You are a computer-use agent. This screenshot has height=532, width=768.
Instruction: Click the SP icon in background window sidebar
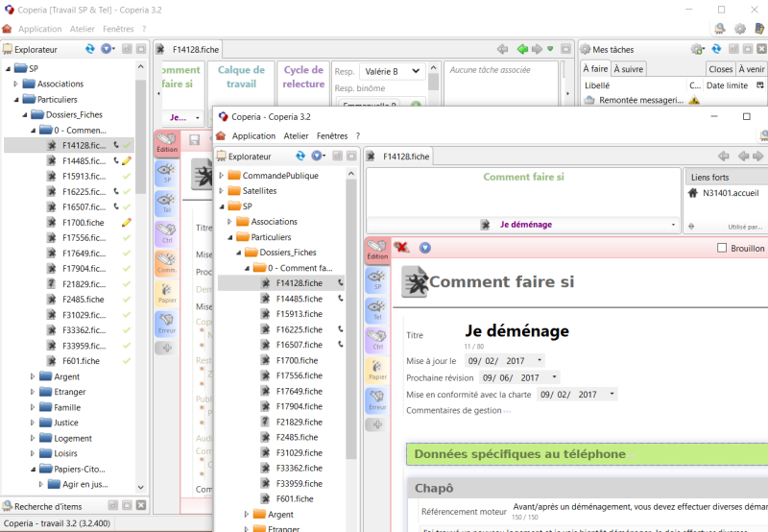167,173
